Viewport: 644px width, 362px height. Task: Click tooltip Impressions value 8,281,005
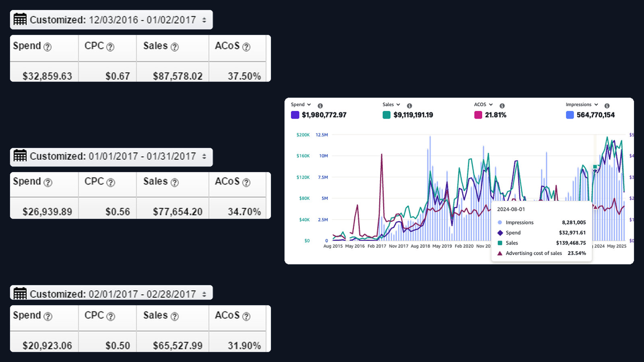pos(574,222)
